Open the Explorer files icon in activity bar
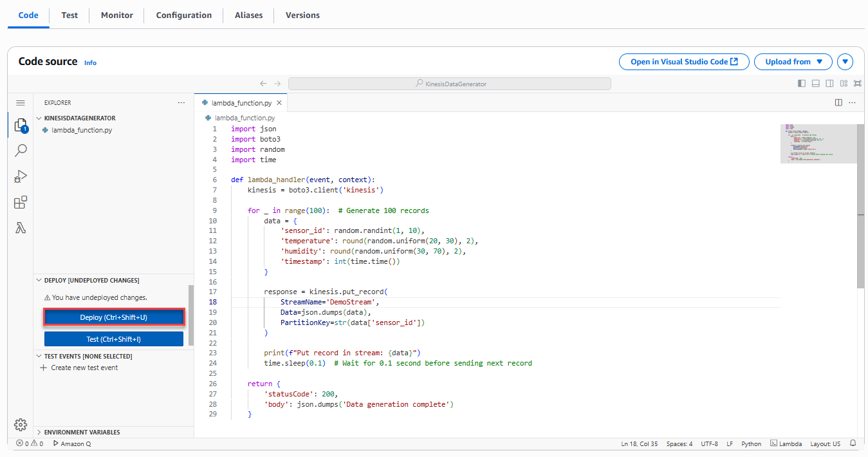 21,126
